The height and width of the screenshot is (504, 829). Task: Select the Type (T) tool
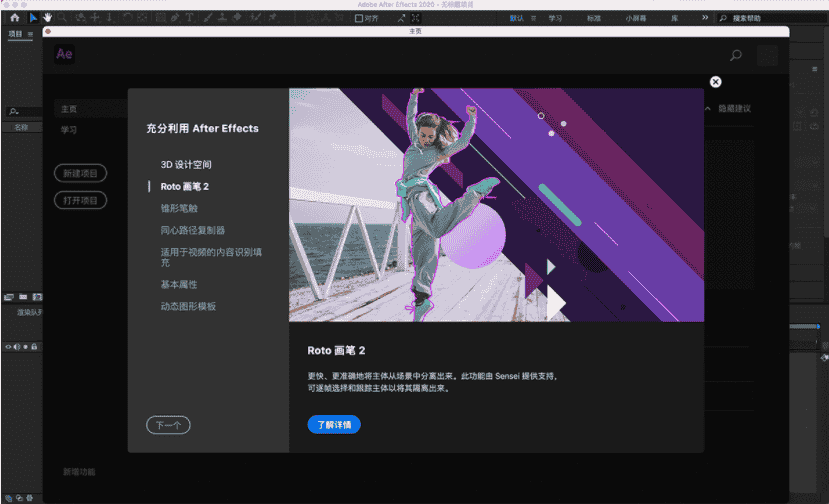190,18
